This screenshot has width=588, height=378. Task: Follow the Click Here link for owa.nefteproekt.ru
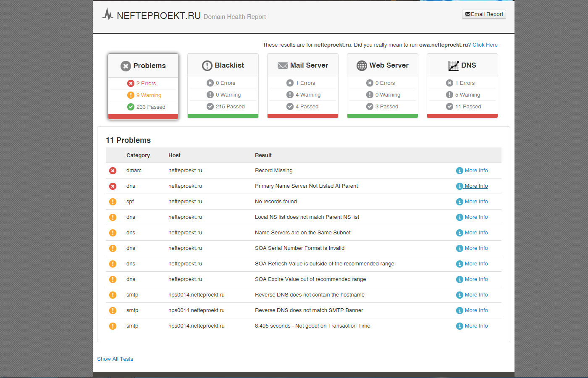tap(485, 45)
